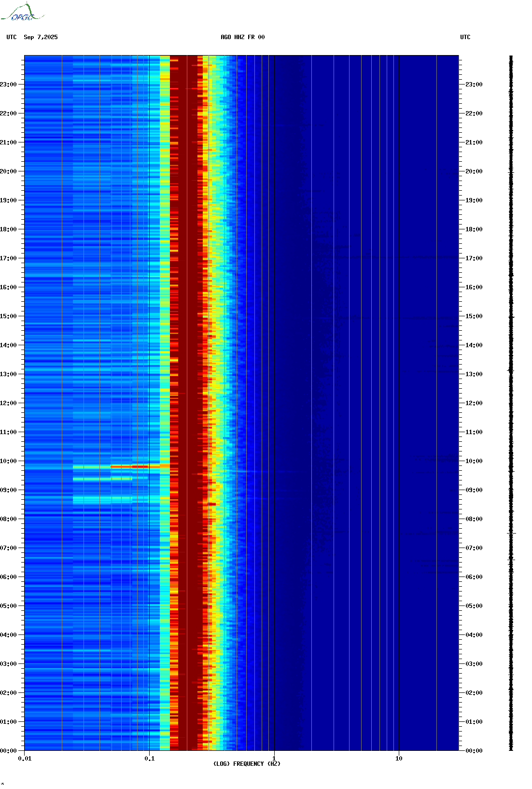The height and width of the screenshot is (789, 532).
Task: Click '00:00' on the right time axis
Action: [x=474, y=751]
